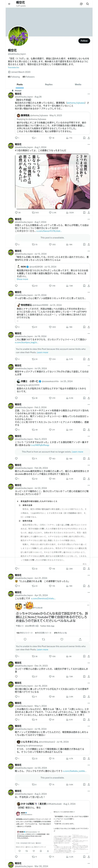
Task: Open more options on the Aug 1 post
Action: click(89, 144)
